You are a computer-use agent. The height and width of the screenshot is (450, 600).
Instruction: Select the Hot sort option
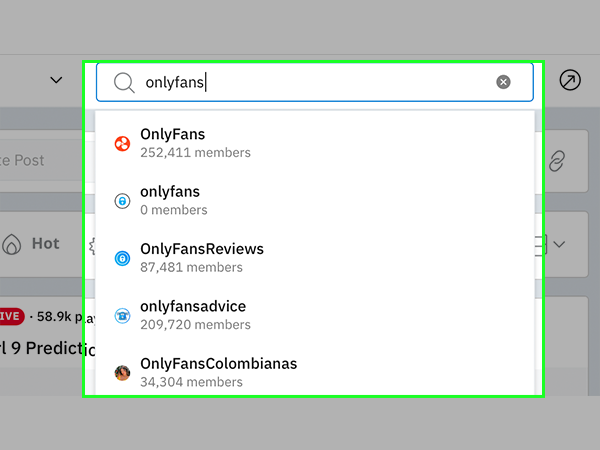(x=31, y=244)
